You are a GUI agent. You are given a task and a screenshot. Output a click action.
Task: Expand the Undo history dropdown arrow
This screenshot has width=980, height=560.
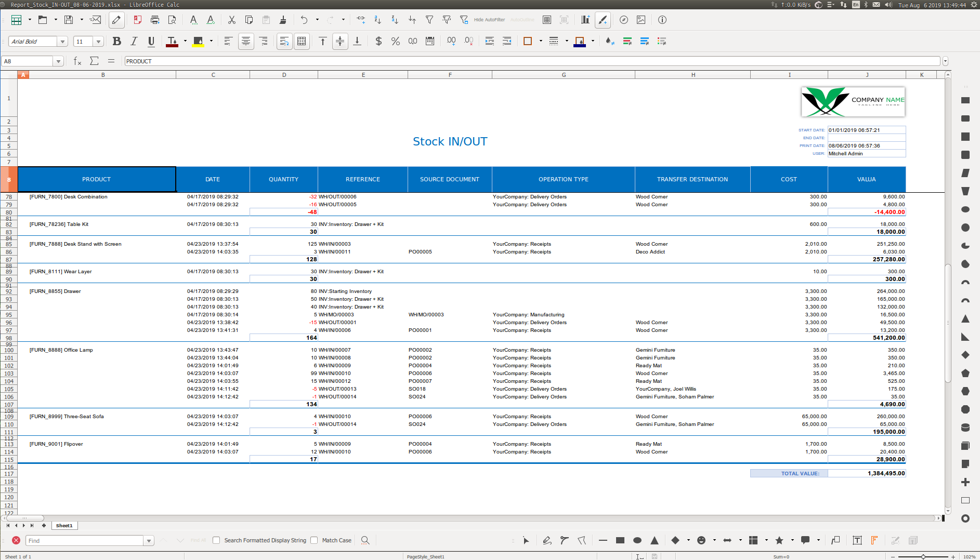pos(317,20)
